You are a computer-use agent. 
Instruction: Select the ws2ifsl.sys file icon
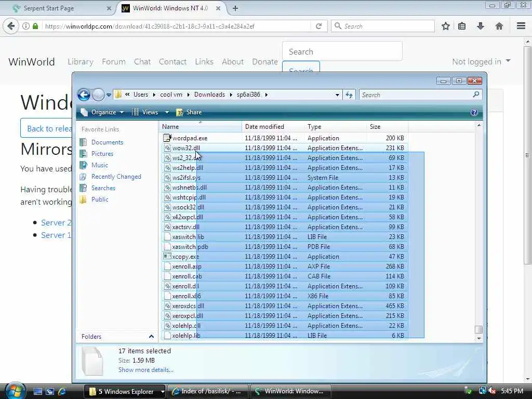[167, 177]
